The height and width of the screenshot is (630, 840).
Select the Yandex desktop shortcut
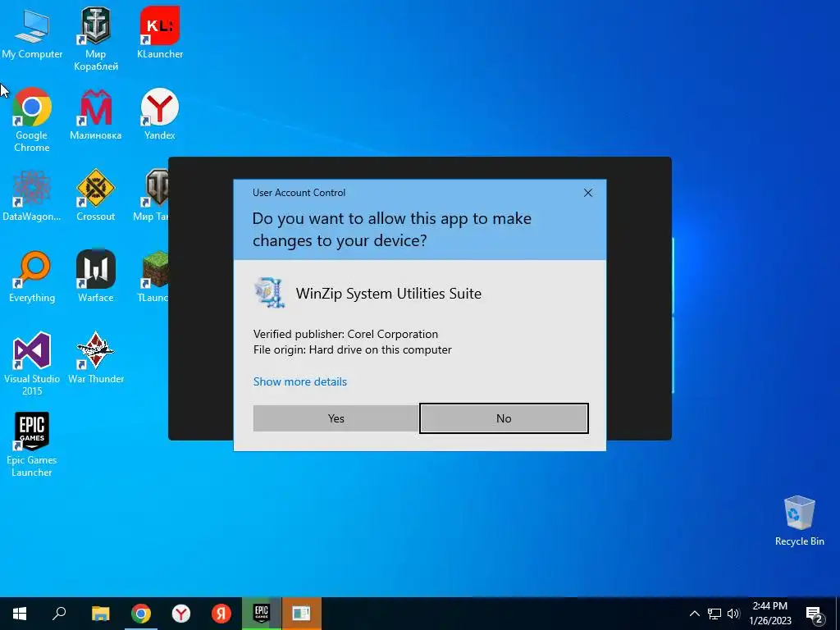(160, 115)
